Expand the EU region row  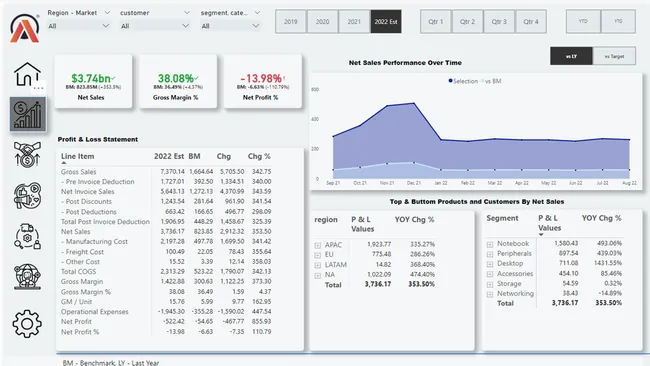click(318, 255)
